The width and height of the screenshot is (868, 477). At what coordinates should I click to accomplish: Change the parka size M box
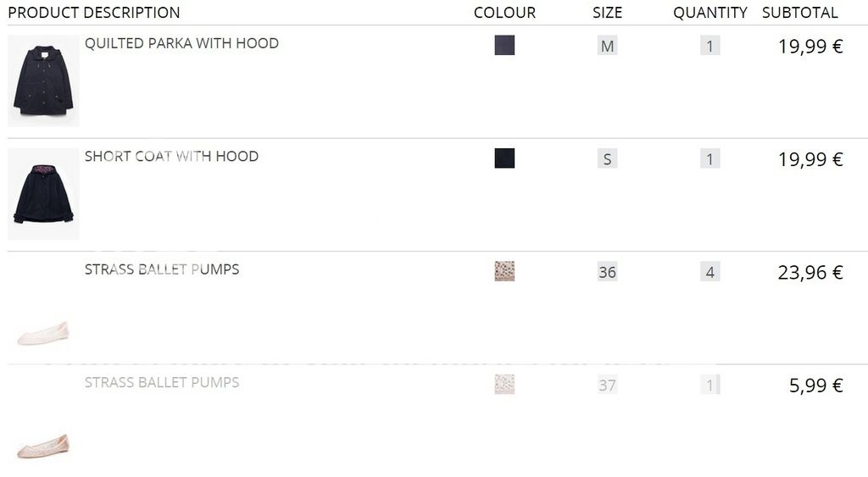tap(607, 46)
